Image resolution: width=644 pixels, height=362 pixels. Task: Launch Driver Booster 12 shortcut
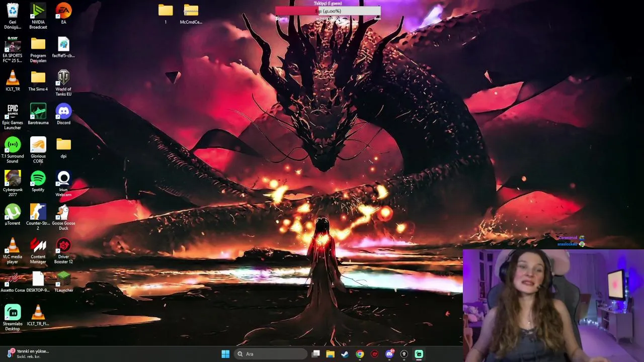pos(63,250)
